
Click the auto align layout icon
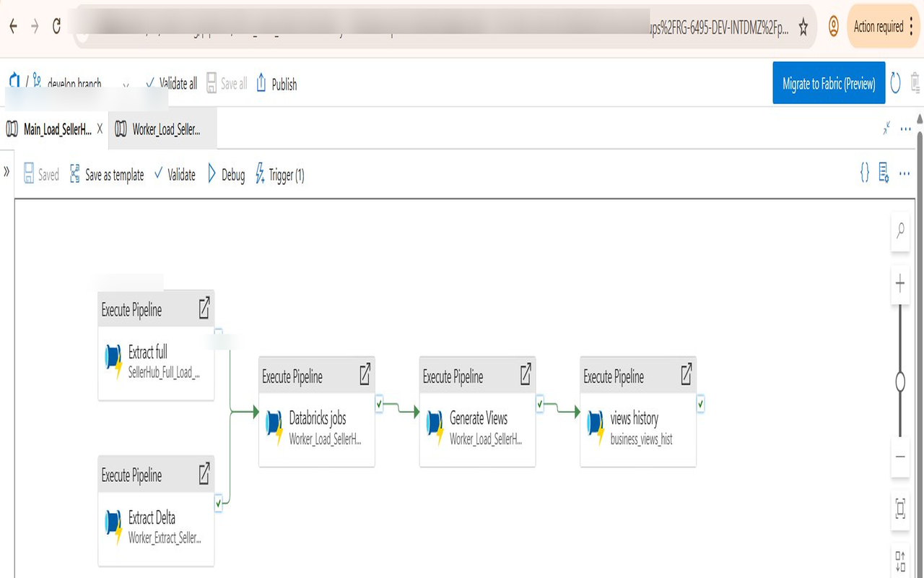(x=900, y=561)
